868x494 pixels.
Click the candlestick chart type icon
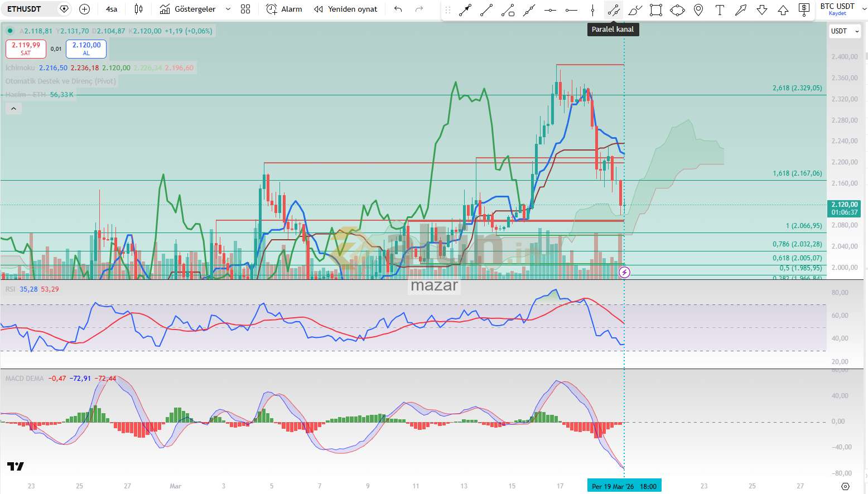click(138, 9)
